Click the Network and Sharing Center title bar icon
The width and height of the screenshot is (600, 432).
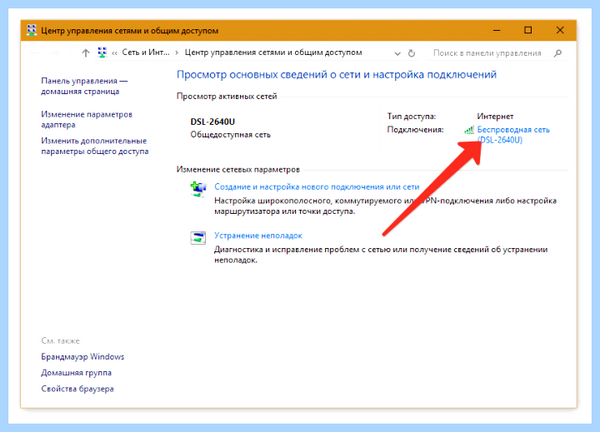(32, 30)
